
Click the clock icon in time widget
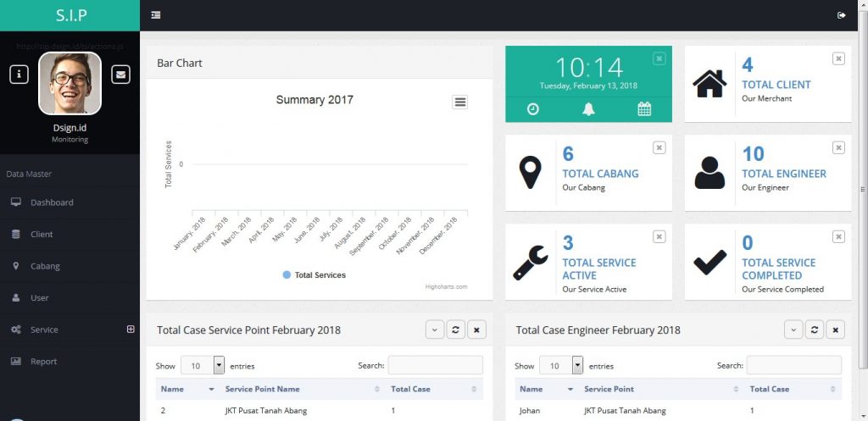pyautogui.click(x=532, y=108)
